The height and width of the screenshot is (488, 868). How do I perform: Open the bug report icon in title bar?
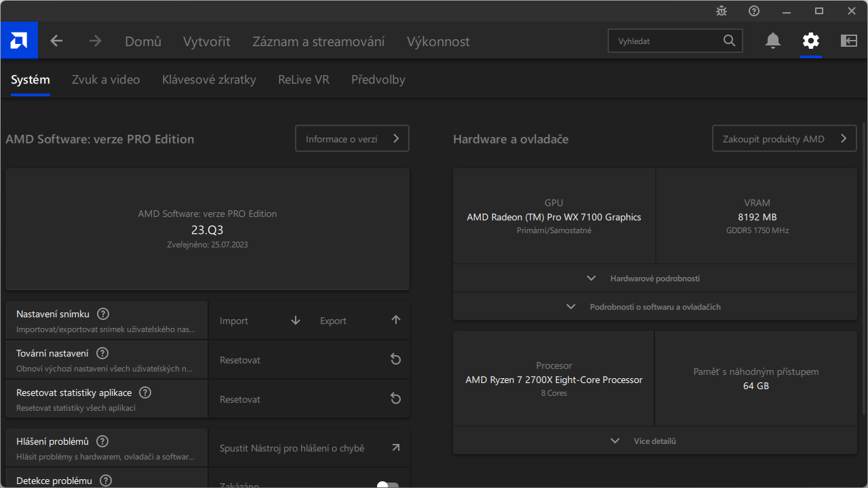(722, 11)
